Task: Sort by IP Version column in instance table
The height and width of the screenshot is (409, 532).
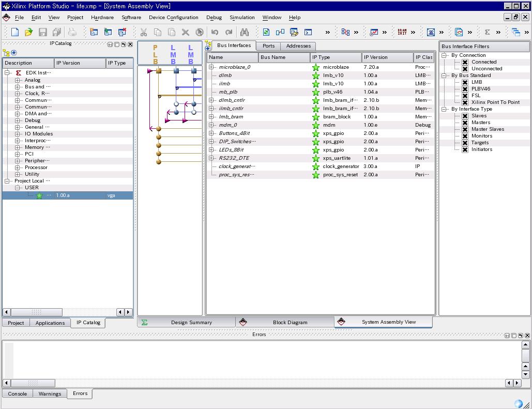Action: pyautogui.click(x=387, y=57)
